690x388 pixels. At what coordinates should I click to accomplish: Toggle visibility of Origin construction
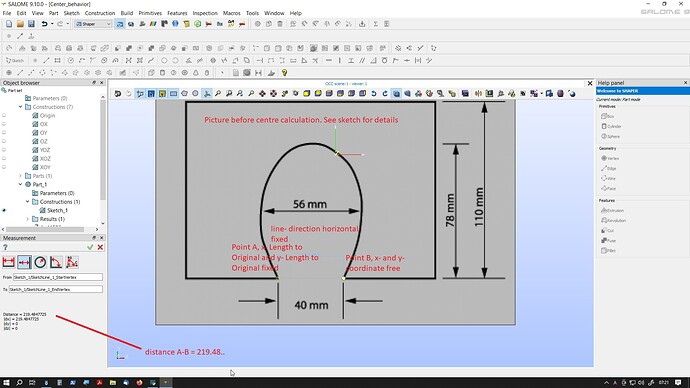(4, 115)
